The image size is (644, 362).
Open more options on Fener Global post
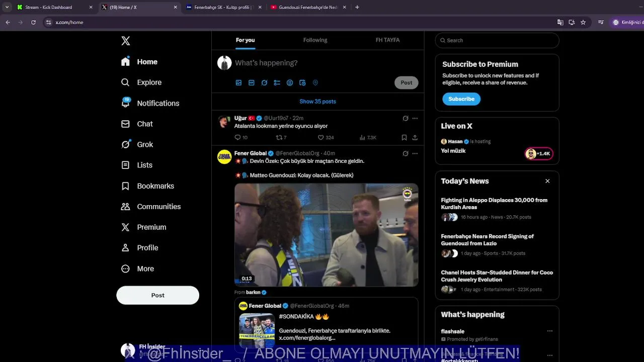coord(415,153)
